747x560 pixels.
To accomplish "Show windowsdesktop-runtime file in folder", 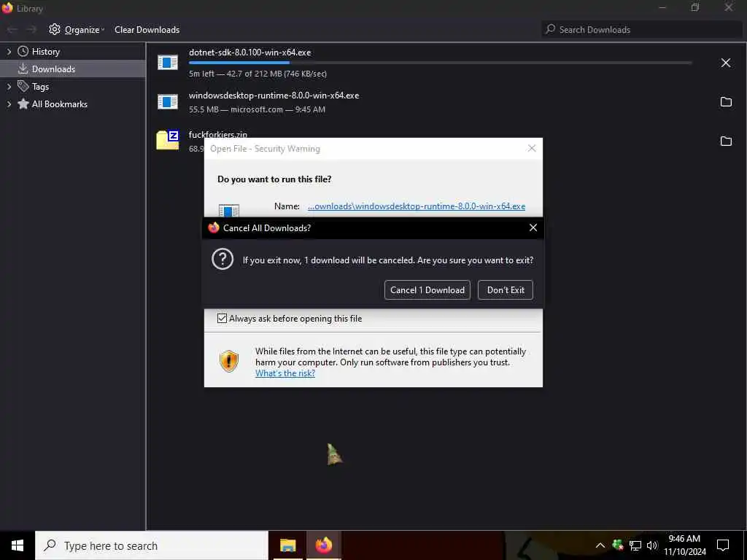I will pos(726,102).
